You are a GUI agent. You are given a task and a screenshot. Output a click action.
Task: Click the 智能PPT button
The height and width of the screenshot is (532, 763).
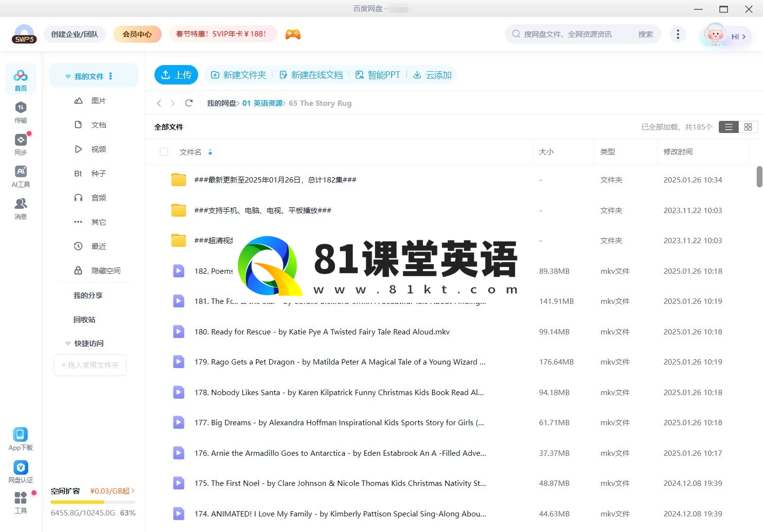pos(378,75)
